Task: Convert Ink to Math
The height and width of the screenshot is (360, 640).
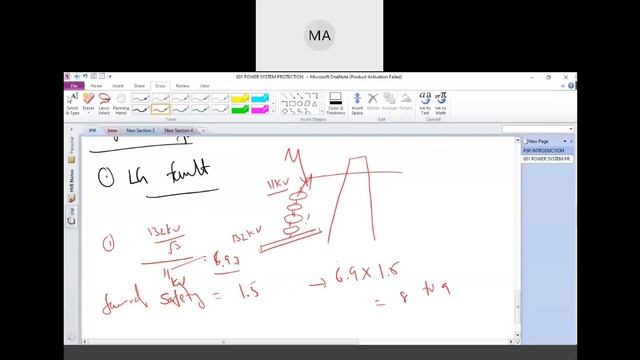Action: [441, 104]
